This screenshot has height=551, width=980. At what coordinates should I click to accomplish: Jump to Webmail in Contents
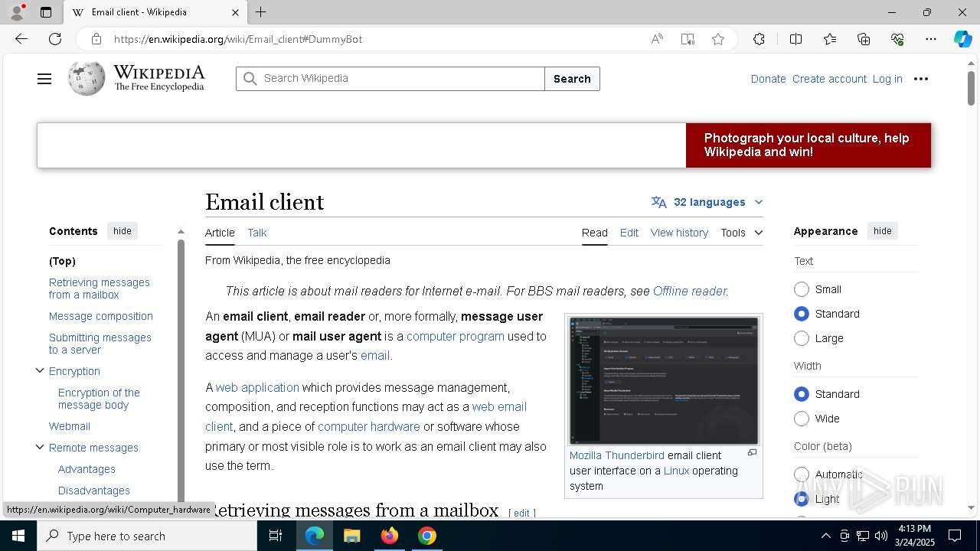click(x=70, y=426)
